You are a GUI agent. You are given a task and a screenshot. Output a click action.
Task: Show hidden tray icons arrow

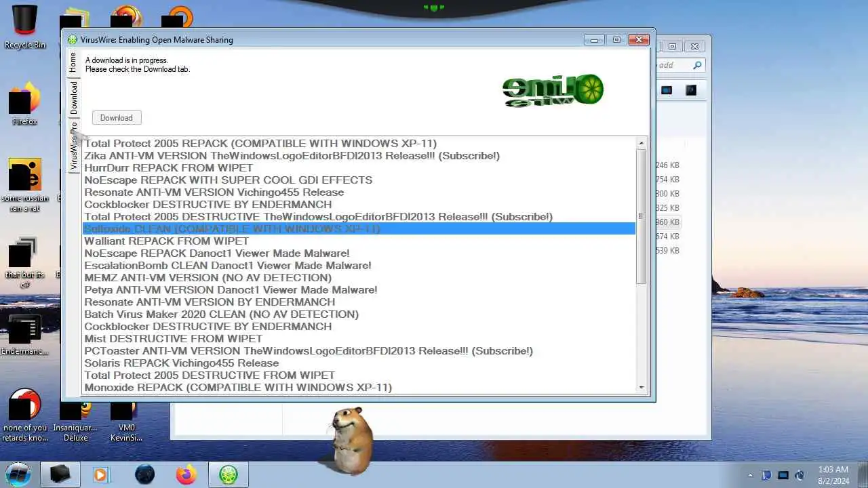750,475
